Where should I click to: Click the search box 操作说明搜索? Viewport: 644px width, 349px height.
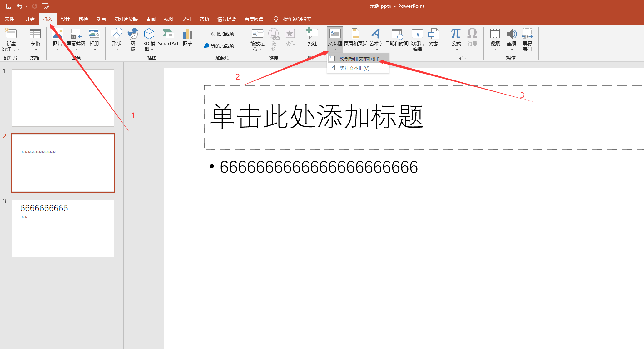point(297,19)
